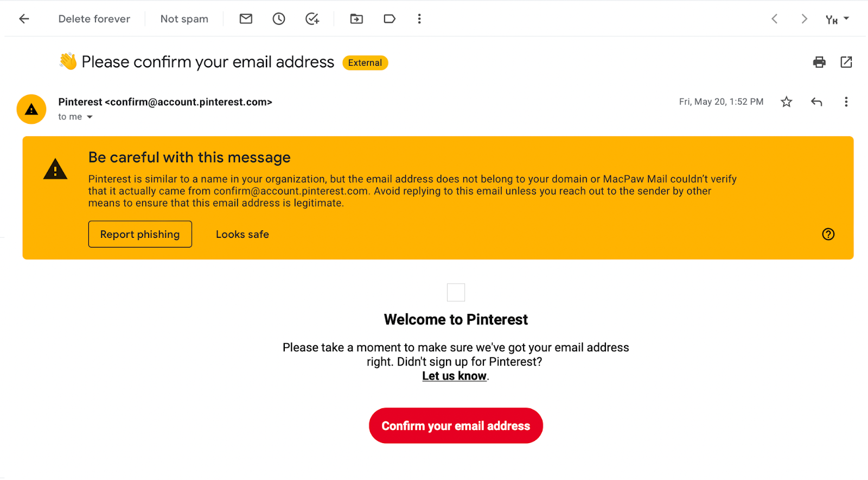
Task: Open the email in a new window
Action: pos(846,62)
